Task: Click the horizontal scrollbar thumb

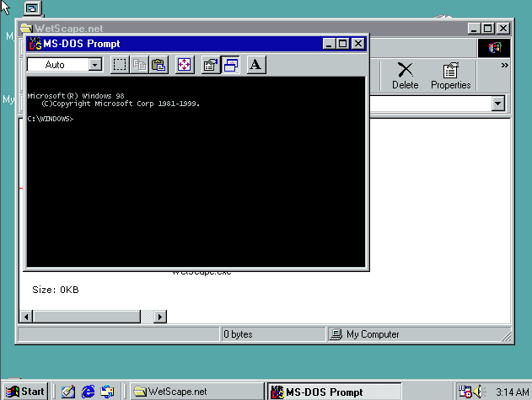Action: (x=87, y=317)
